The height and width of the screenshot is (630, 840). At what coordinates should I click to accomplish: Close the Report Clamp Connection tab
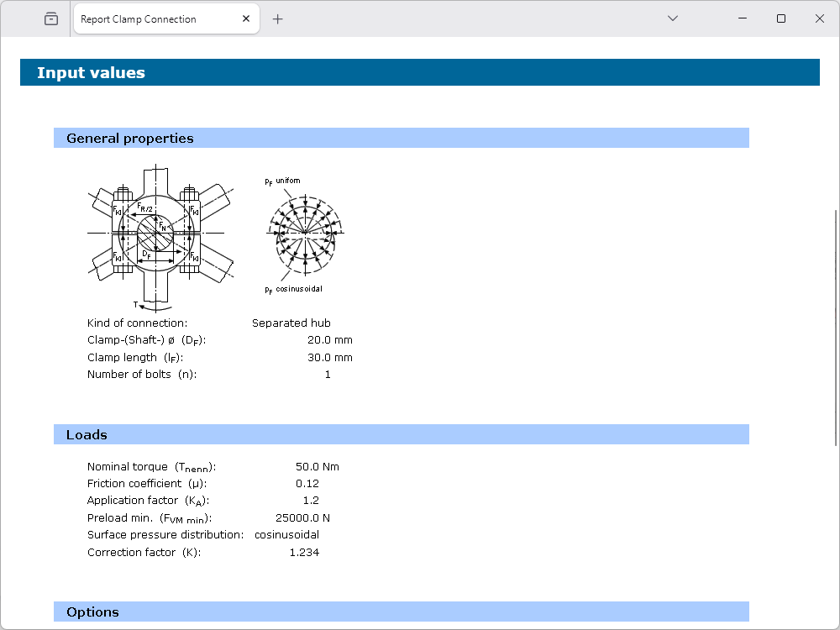(246, 18)
